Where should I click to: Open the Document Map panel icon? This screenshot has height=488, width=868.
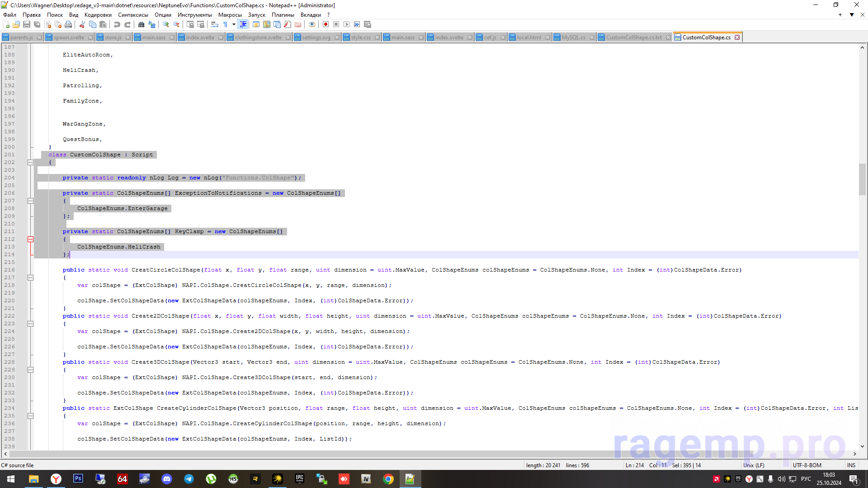267,24
